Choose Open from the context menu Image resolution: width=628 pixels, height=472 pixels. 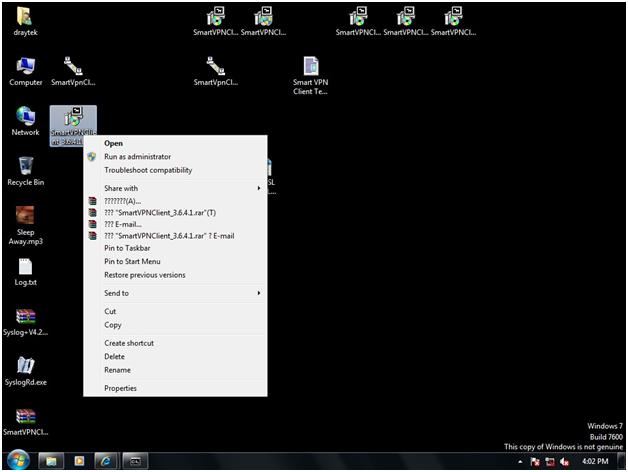click(x=175, y=143)
